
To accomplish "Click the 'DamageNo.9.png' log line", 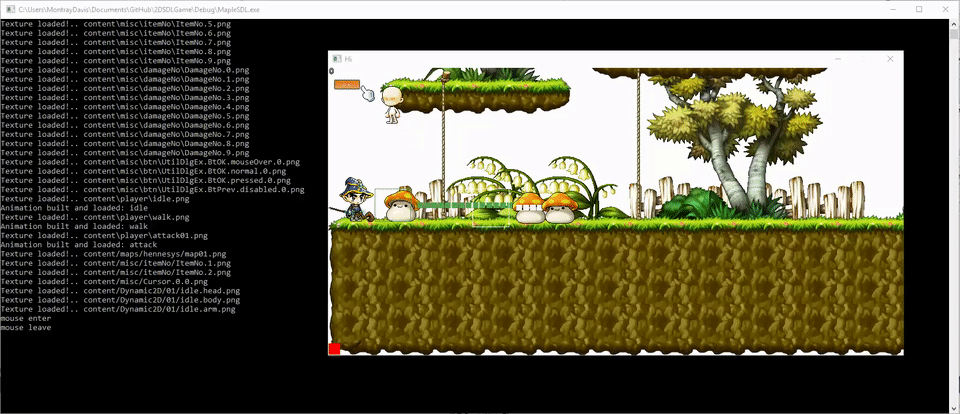I will (x=125, y=153).
